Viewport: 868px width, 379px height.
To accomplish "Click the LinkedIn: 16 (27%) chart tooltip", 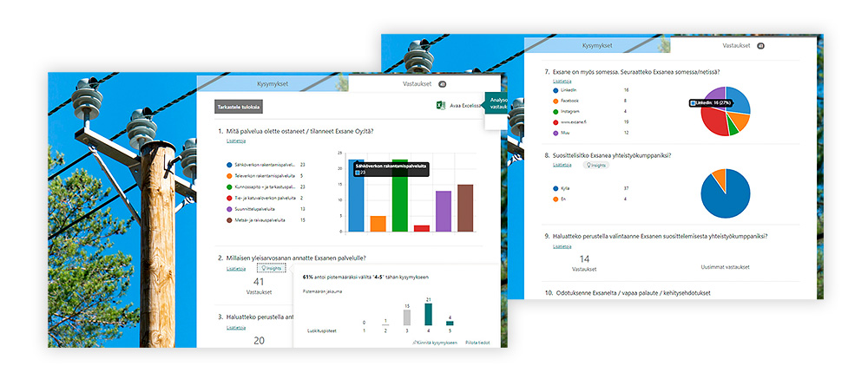I will (710, 103).
